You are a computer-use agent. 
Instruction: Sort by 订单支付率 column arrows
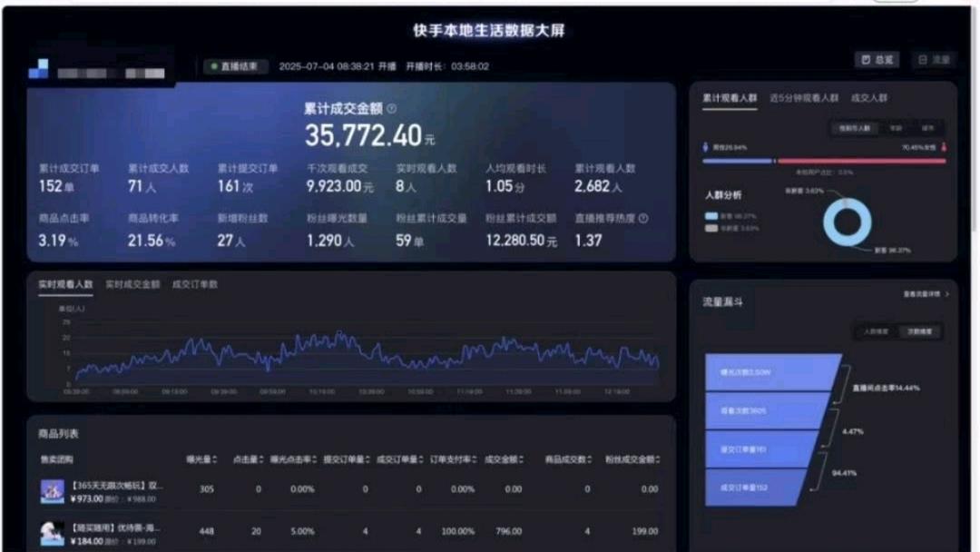pos(475,459)
